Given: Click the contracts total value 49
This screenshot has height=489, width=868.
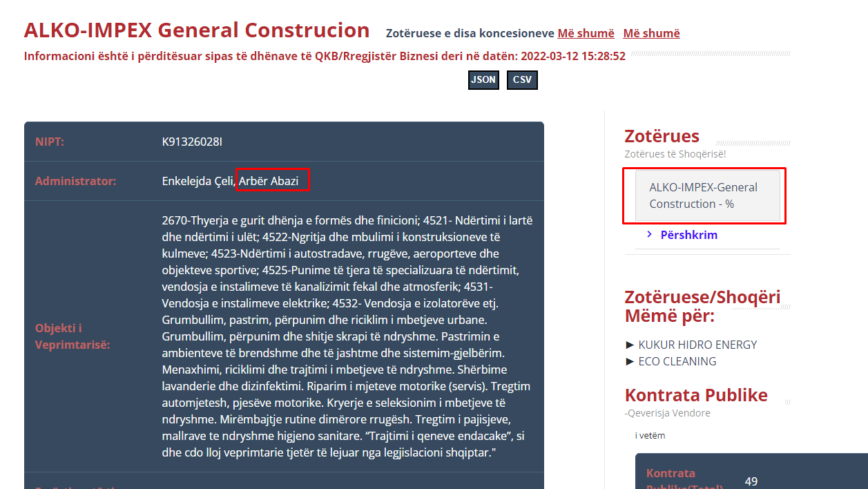Looking at the screenshot, I should (751, 481).
